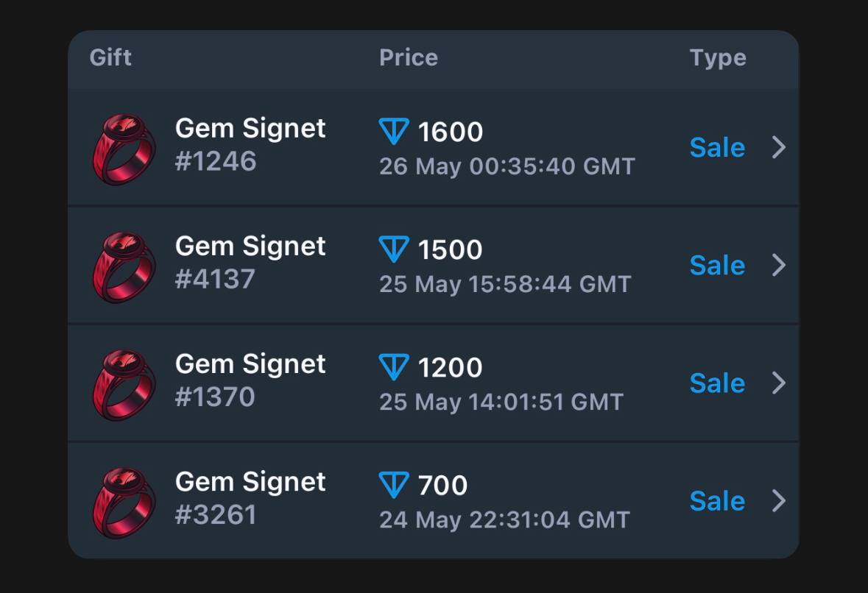The image size is (868, 593).
Task: Click the Type column header
Action: point(718,59)
